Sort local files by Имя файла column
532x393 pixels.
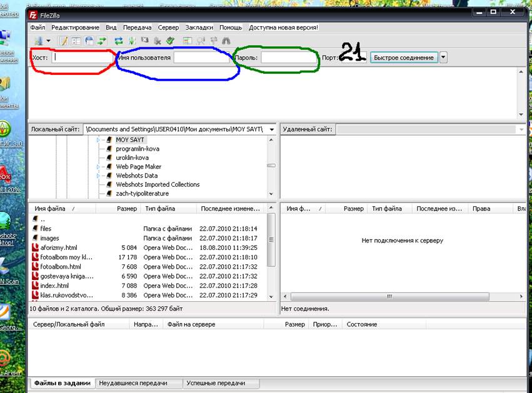tap(63, 209)
